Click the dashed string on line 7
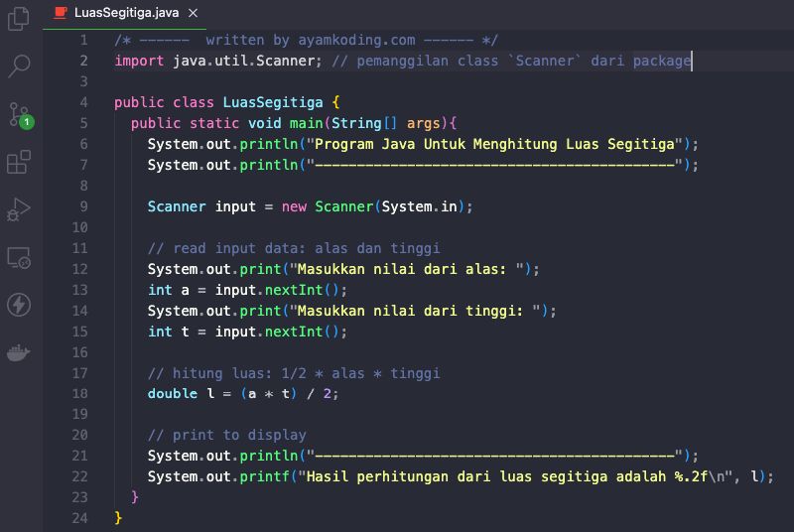The width and height of the screenshot is (794, 532). [x=494, y=165]
